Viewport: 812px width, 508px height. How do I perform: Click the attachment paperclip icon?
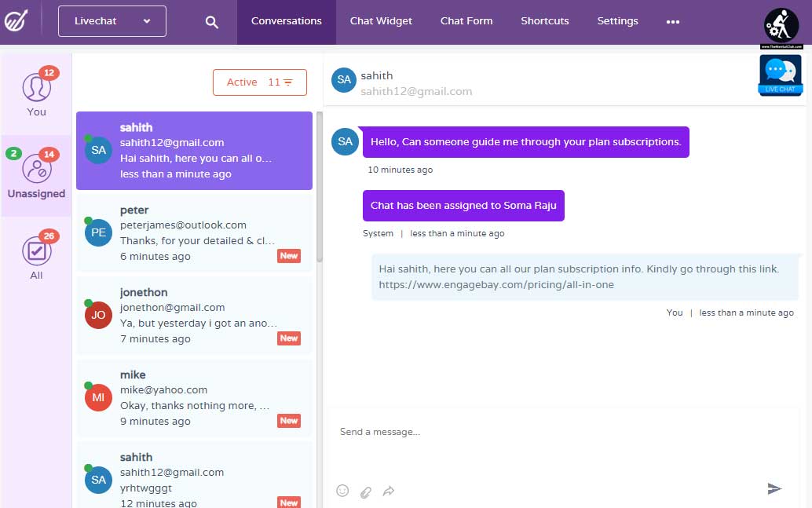pyautogui.click(x=366, y=492)
